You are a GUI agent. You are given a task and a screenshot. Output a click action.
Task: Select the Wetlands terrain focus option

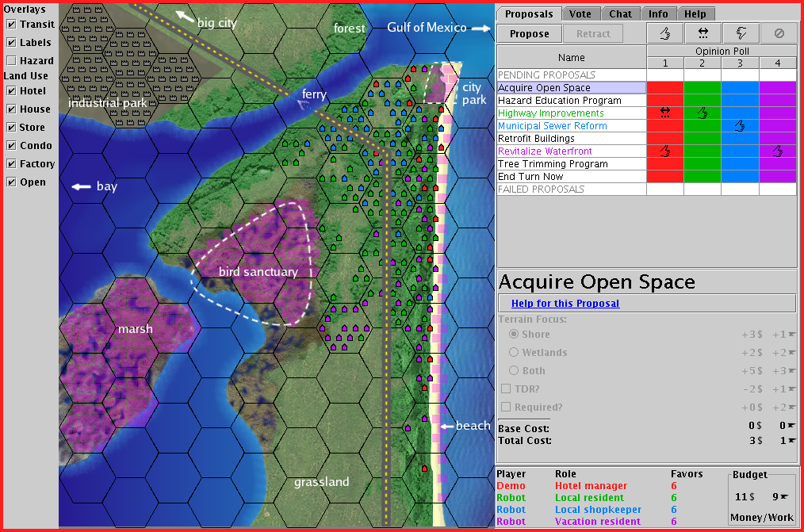pyautogui.click(x=515, y=352)
